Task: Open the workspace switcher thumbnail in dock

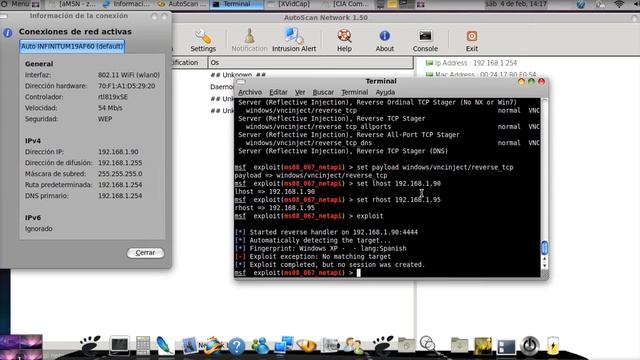Action: click(21, 347)
